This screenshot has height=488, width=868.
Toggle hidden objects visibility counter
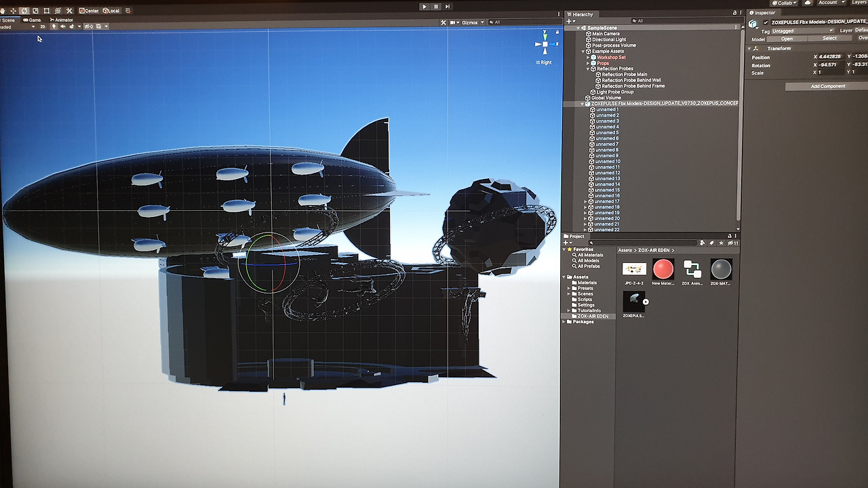(x=89, y=27)
